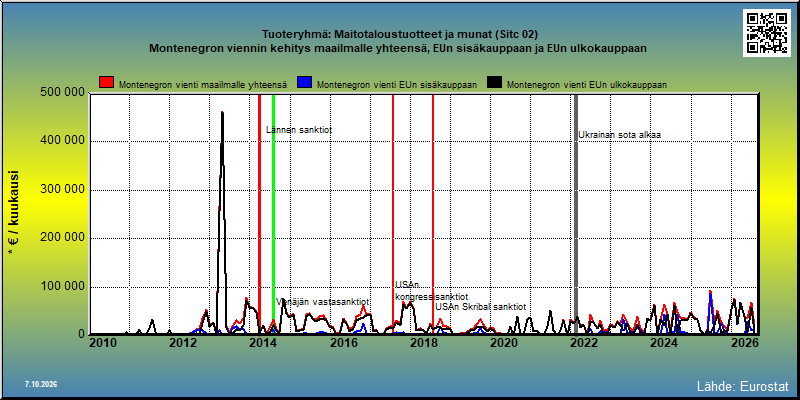The height and width of the screenshot is (400, 800).
Task: Click the blue legend swatch for EU internal trade
Action: (x=305, y=83)
